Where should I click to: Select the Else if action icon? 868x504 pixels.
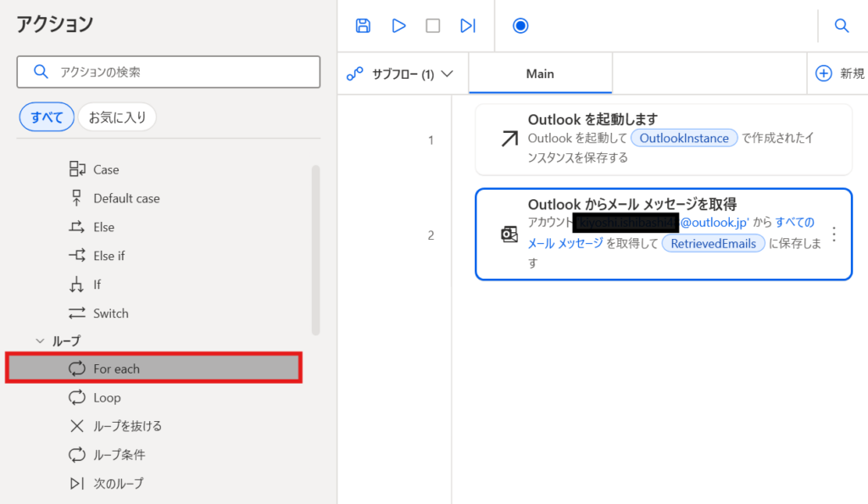[x=77, y=256]
